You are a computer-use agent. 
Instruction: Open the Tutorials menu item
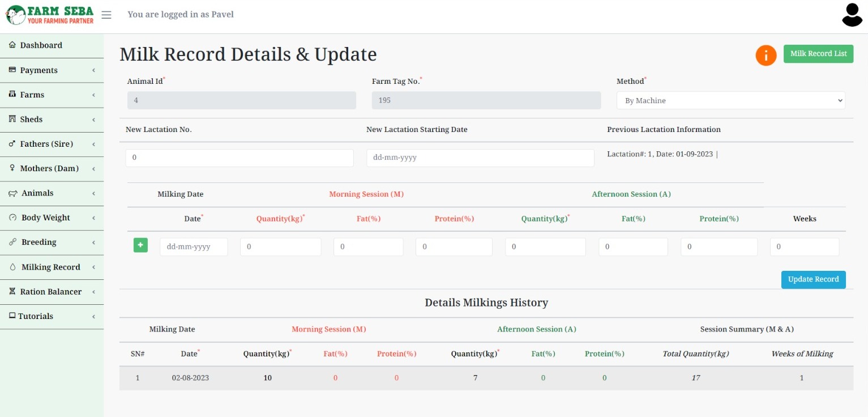click(x=36, y=316)
